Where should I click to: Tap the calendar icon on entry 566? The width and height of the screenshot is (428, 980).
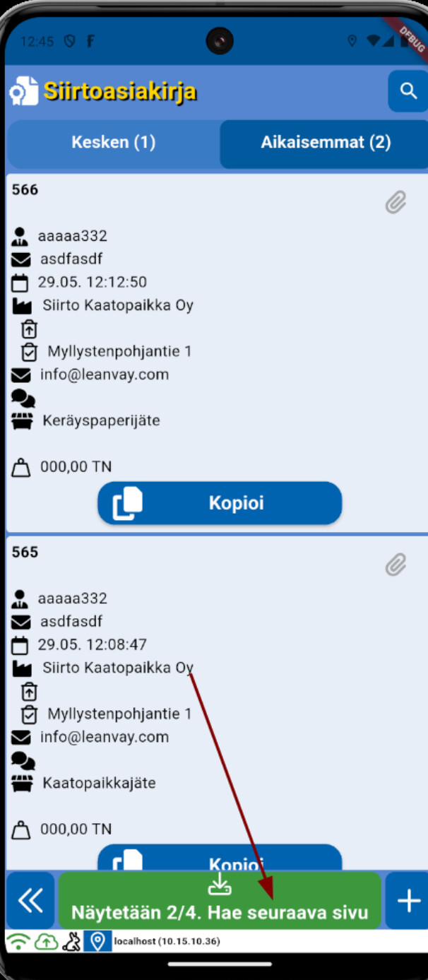20,283
